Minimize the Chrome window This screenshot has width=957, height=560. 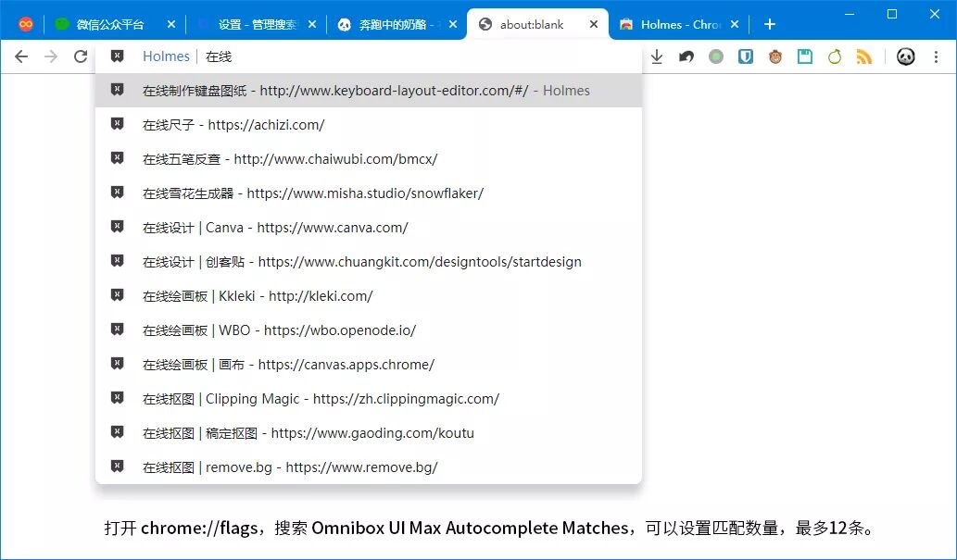point(850,13)
